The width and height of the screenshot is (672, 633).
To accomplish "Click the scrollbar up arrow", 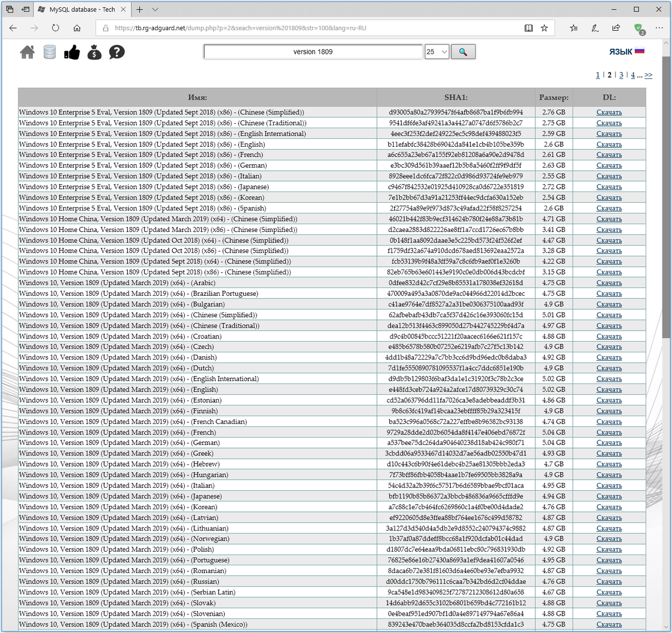I will [x=666, y=44].
